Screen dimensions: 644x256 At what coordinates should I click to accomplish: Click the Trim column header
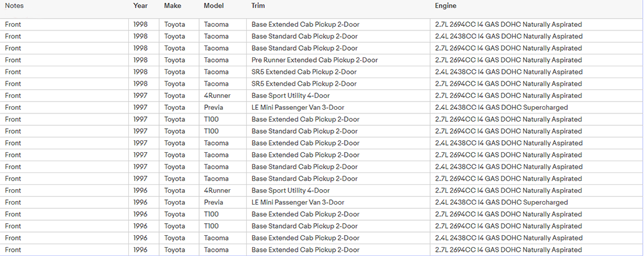258,6
